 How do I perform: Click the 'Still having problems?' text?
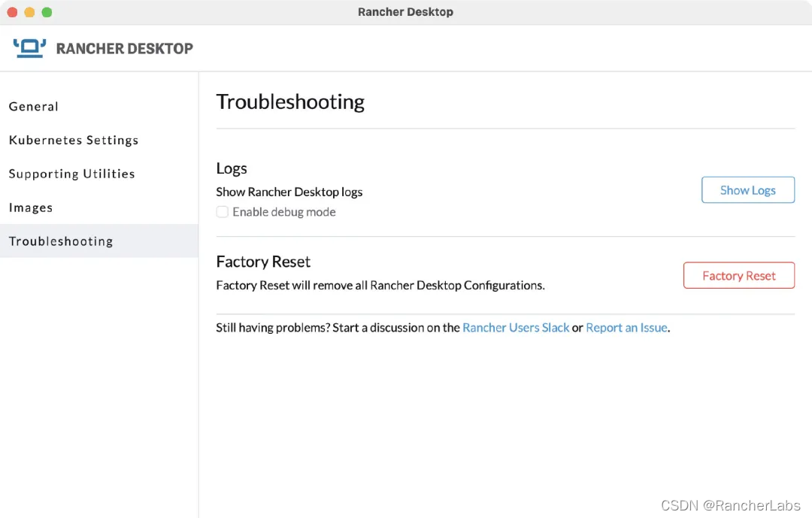273,328
